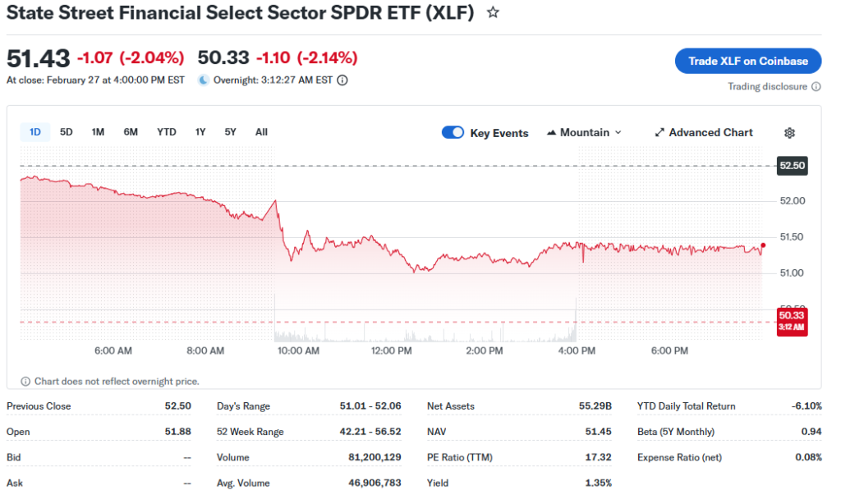This screenshot has width=841, height=504.
Task: Click the overnight price info icon
Action: pos(342,80)
